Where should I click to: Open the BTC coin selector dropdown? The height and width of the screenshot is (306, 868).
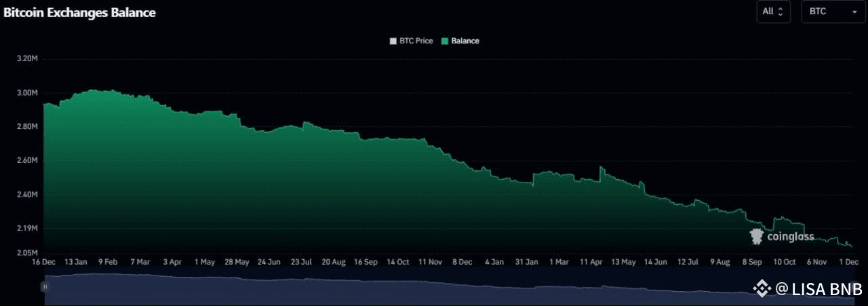(833, 12)
